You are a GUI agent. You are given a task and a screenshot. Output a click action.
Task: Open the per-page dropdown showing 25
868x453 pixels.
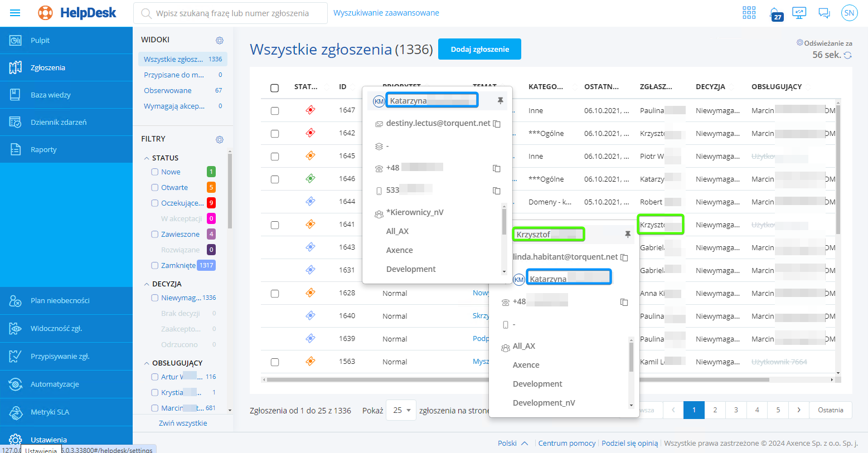401,411
